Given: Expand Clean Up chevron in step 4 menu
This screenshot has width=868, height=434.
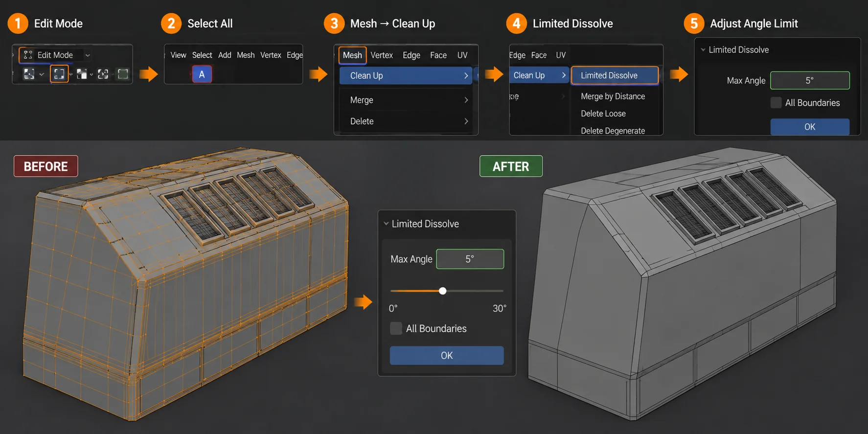Looking at the screenshot, I should 564,75.
